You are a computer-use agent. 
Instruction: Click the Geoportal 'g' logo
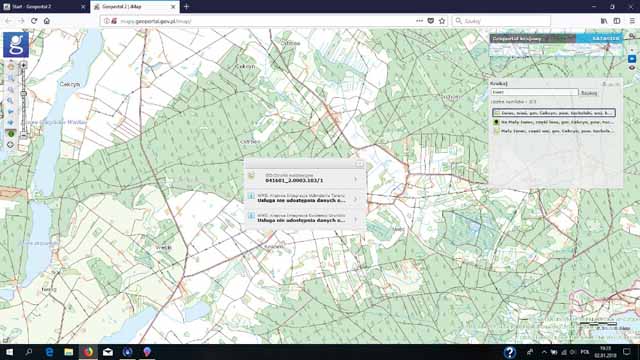[x=16, y=44]
